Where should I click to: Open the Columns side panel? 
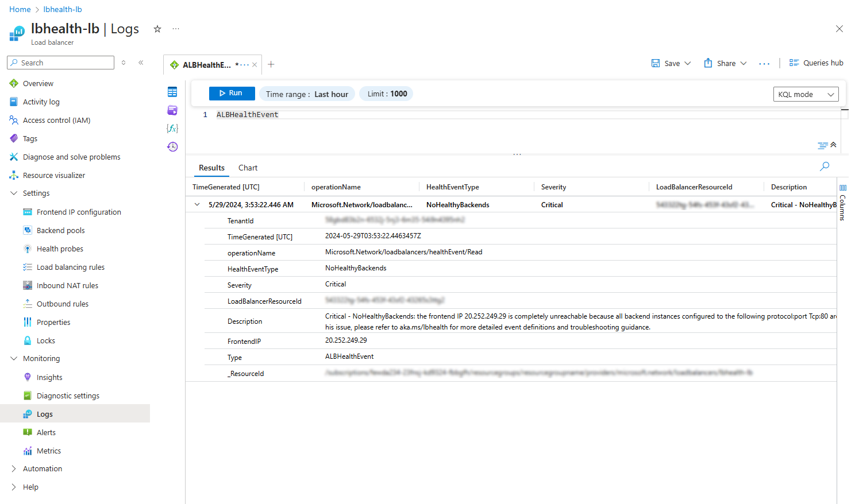pos(842,203)
